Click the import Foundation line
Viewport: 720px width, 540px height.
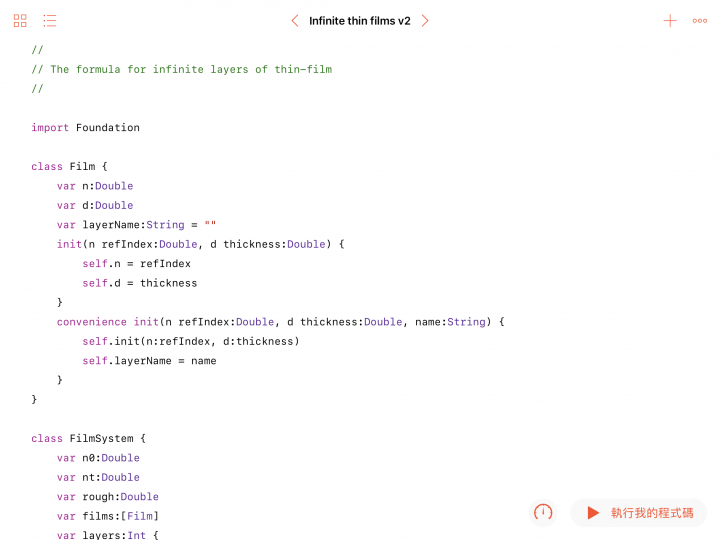[85, 128]
